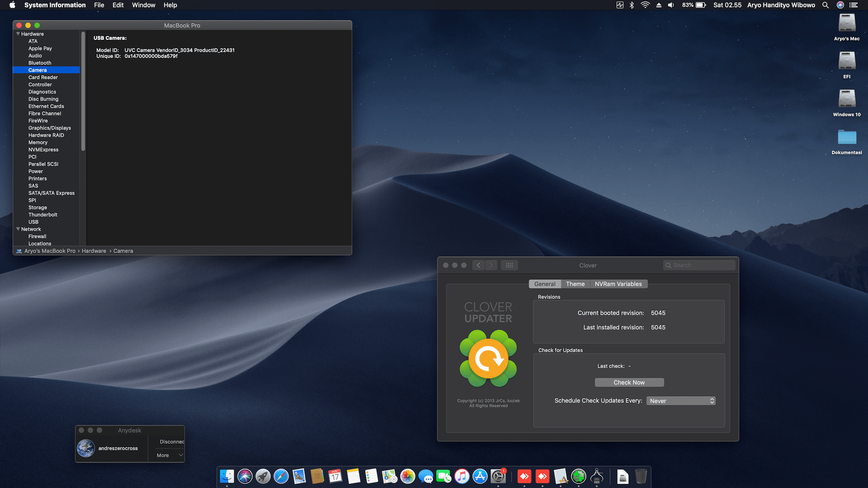
Task: Click the Check Now button
Action: click(629, 382)
